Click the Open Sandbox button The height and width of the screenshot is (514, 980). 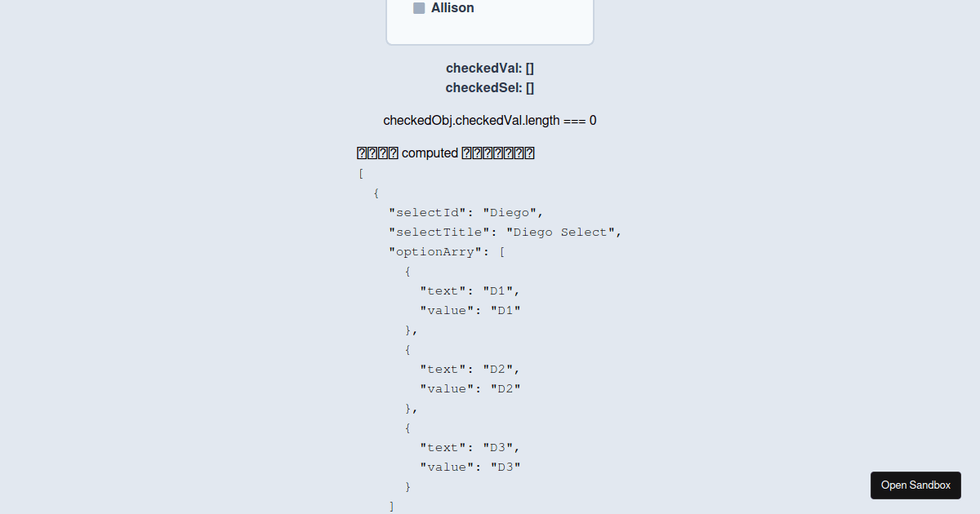point(915,485)
